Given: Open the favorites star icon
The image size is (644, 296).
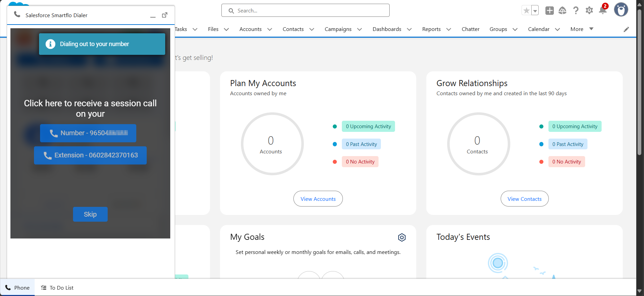Looking at the screenshot, I should pyautogui.click(x=526, y=10).
